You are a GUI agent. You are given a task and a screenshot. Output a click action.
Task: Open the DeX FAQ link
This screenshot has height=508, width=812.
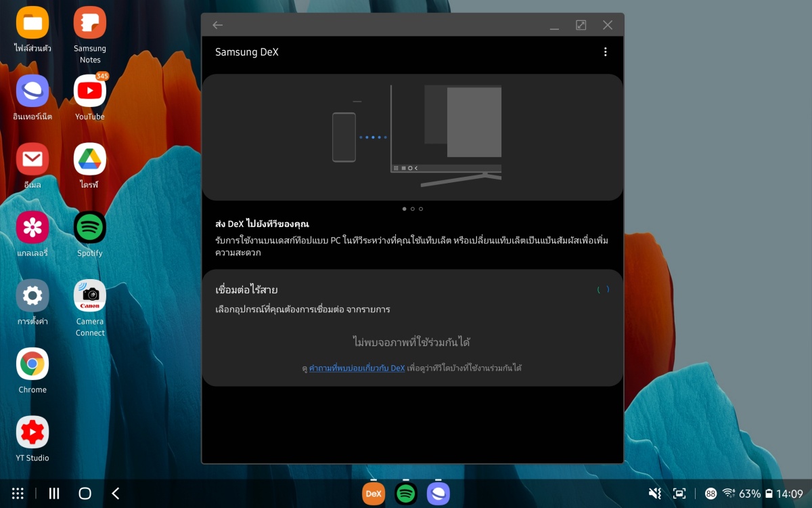coord(356,368)
